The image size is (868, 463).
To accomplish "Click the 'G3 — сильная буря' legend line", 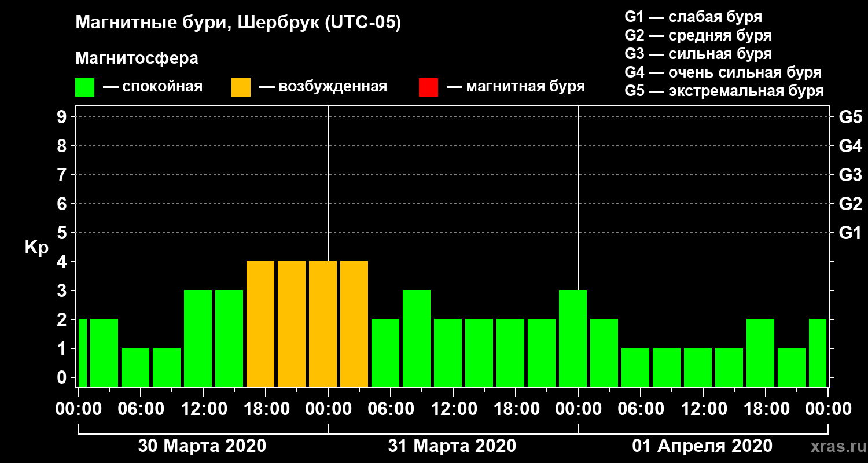I will coord(698,54).
